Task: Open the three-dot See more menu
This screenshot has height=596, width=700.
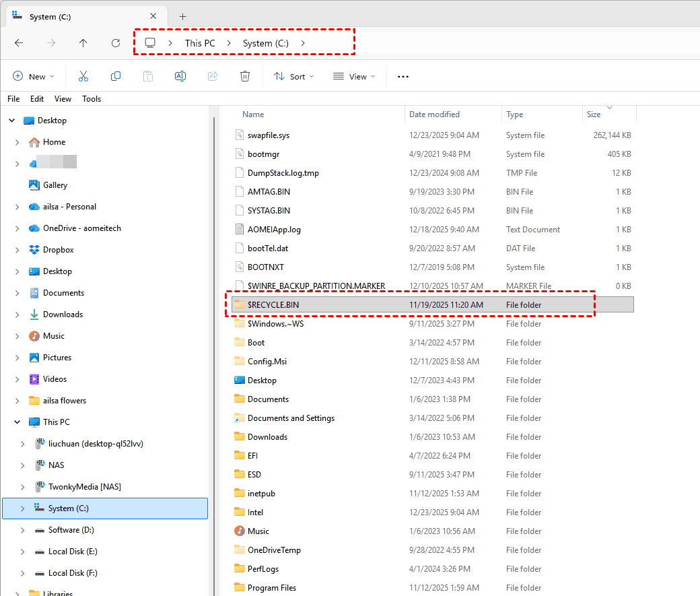Action: pyautogui.click(x=403, y=77)
